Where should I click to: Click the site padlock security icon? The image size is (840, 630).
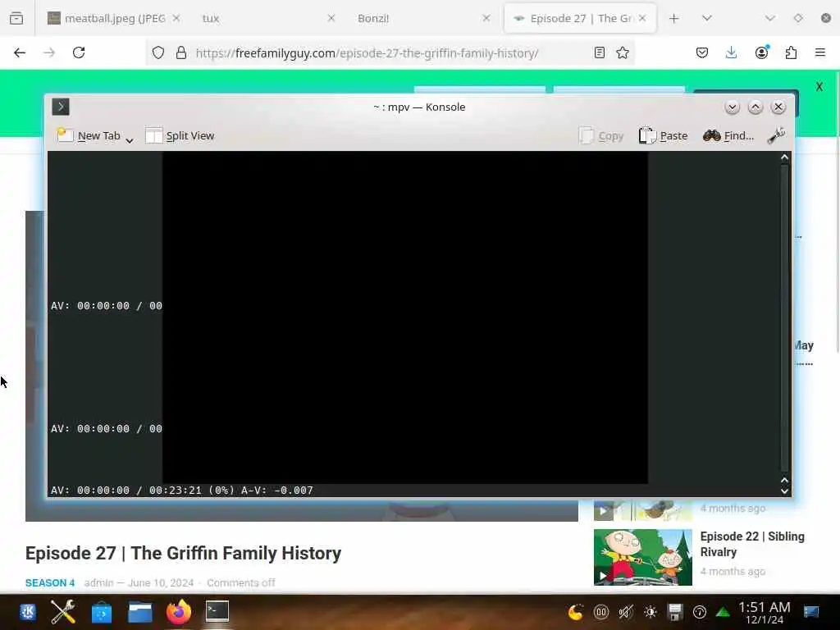181,52
